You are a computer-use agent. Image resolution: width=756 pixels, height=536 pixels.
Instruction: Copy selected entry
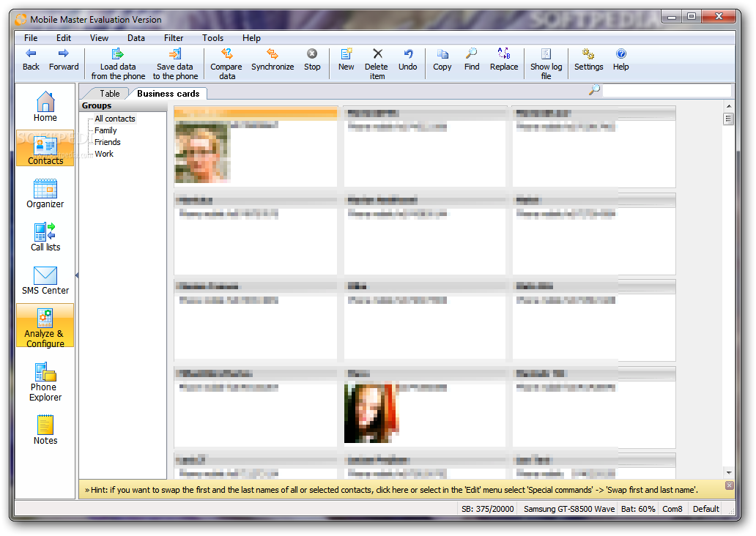tap(442, 60)
